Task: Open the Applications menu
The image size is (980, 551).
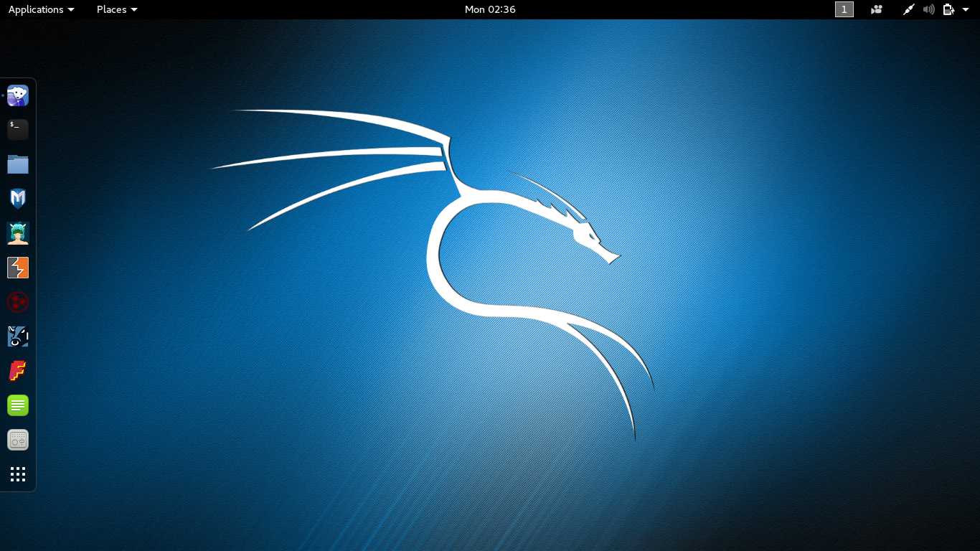Action: 36,9
